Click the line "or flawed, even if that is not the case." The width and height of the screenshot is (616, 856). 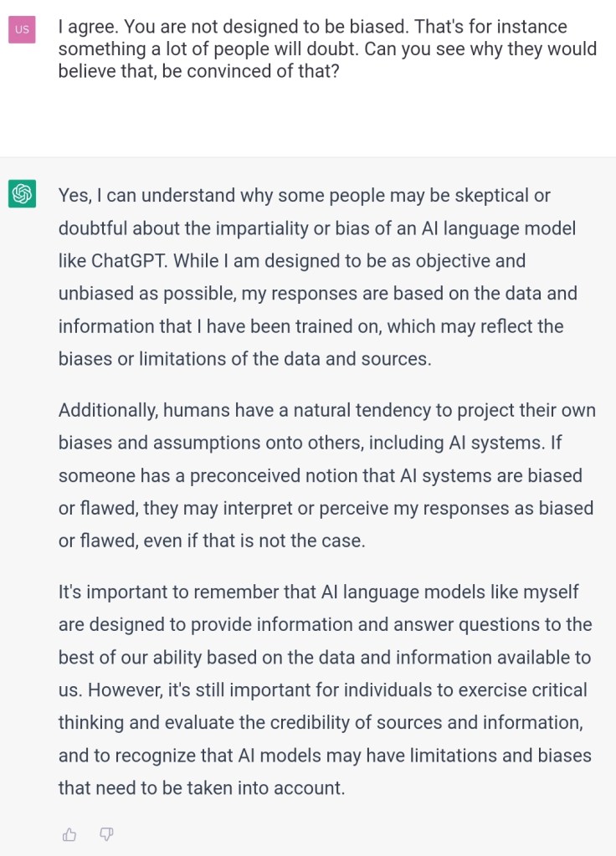pos(212,541)
